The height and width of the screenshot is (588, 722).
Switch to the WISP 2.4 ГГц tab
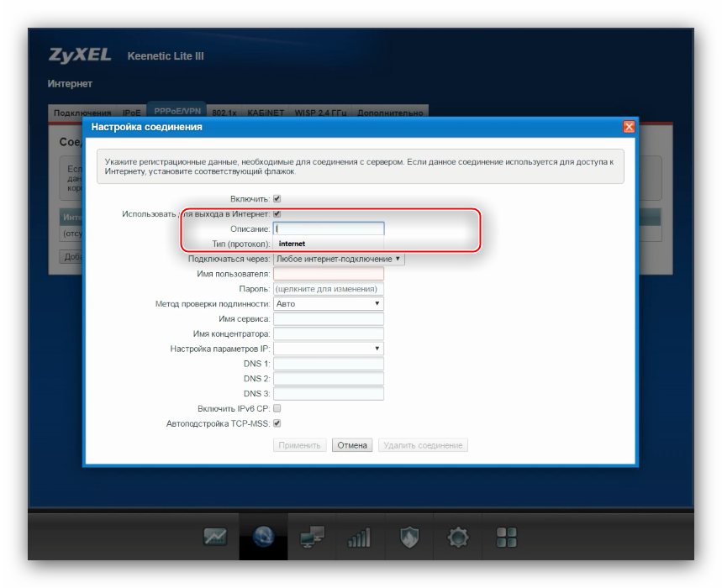[x=320, y=113]
